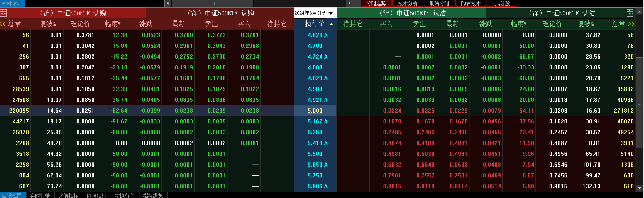Sort by put-side 净持仓 column header
644x198 pixels.
(353, 24)
